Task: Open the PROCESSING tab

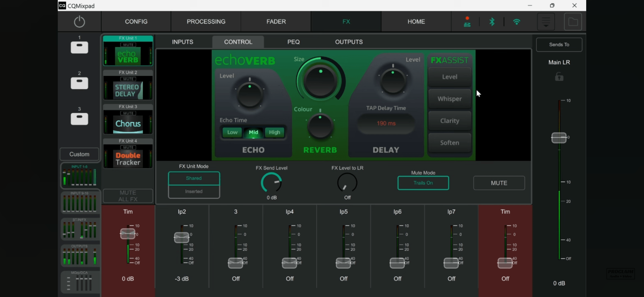Action: pos(206,21)
